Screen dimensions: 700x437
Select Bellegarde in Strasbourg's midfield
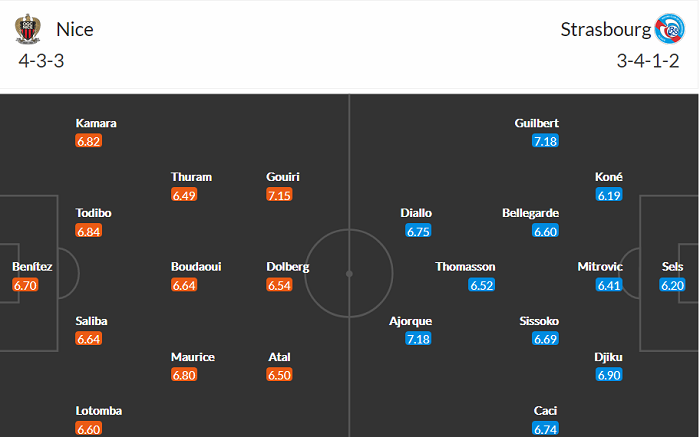coord(530,213)
